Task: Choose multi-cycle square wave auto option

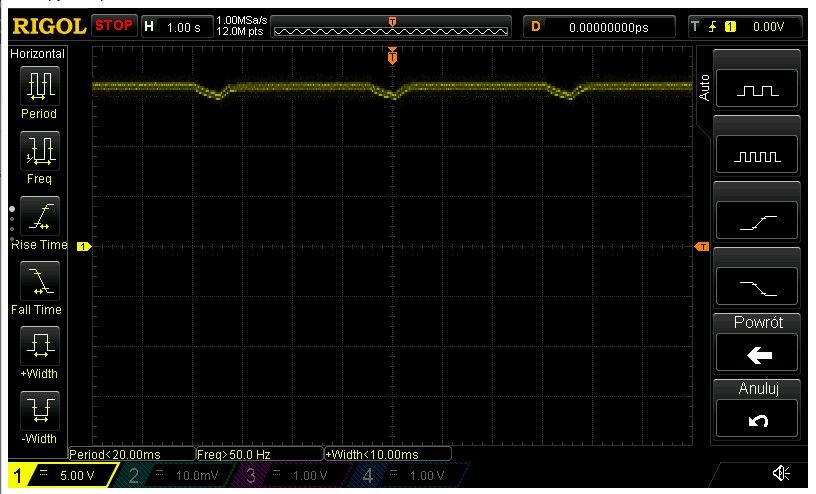Action: click(757, 154)
